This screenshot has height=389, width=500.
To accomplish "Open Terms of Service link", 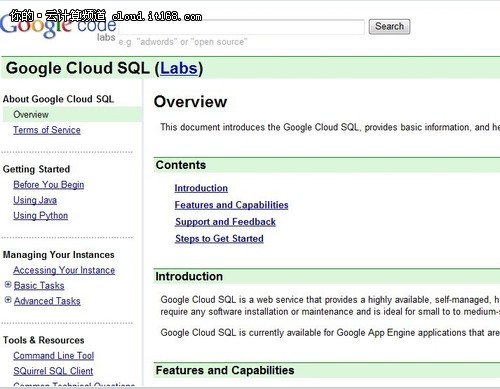I will 47,130.
